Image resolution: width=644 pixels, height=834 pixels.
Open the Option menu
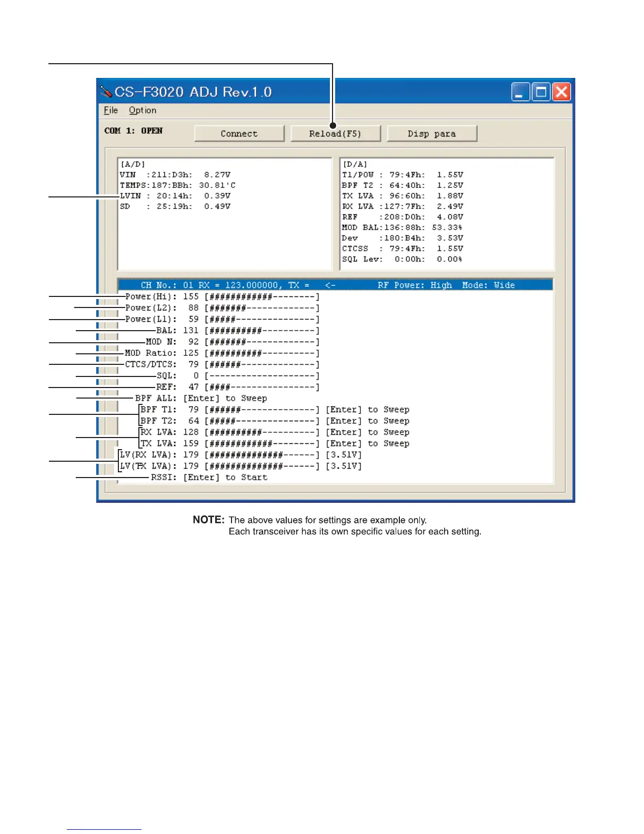[143, 110]
